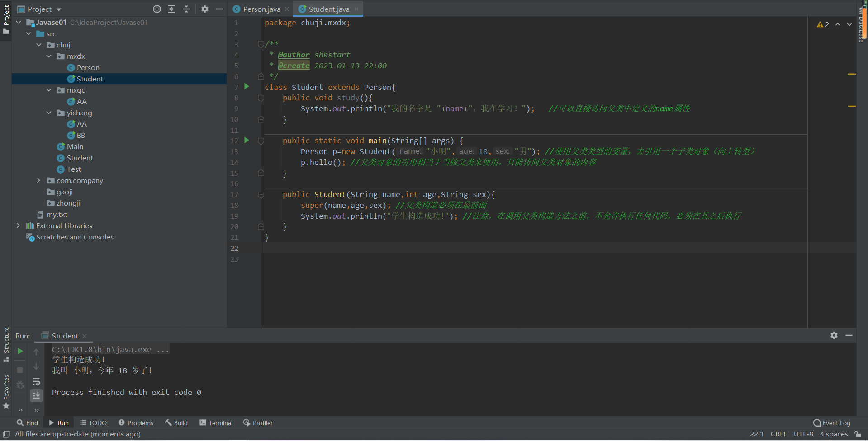The image size is (868, 441).
Task: Open the Problems tool window
Action: pos(136,423)
